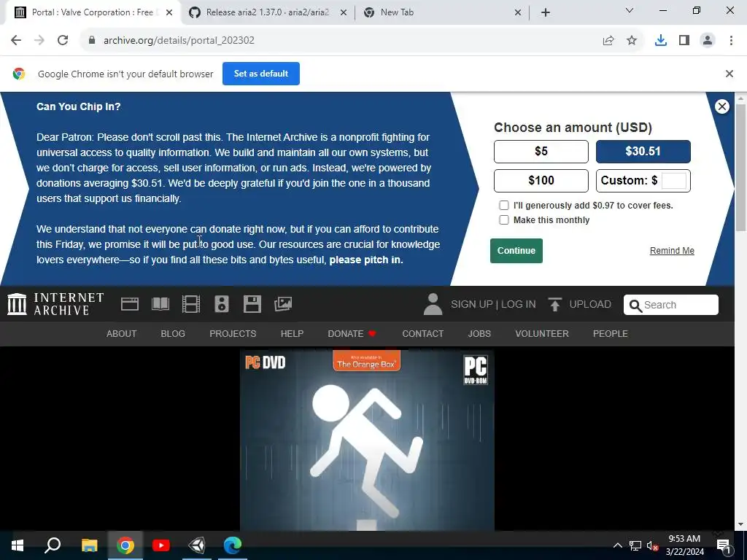Click the UPLOAD link text

click(590, 304)
